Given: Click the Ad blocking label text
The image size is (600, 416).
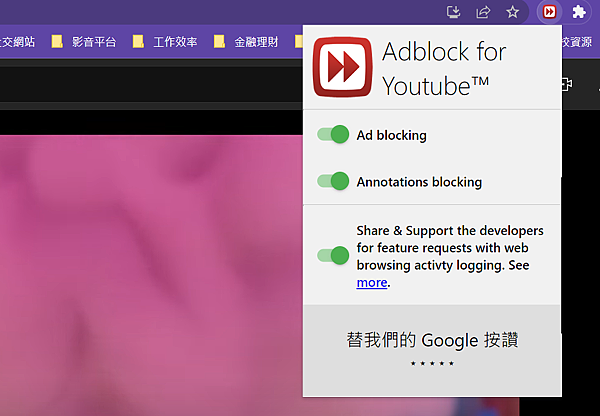Looking at the screenshot, I should tap(391, 135).
